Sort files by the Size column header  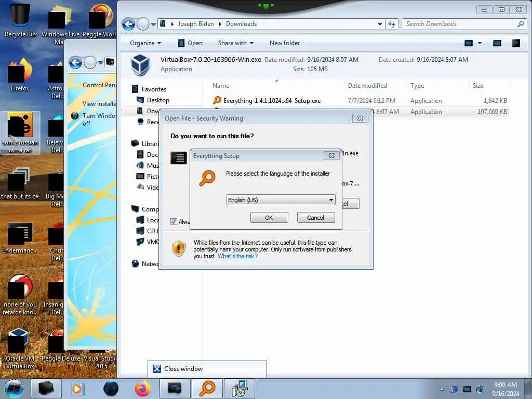pos(478,86)
